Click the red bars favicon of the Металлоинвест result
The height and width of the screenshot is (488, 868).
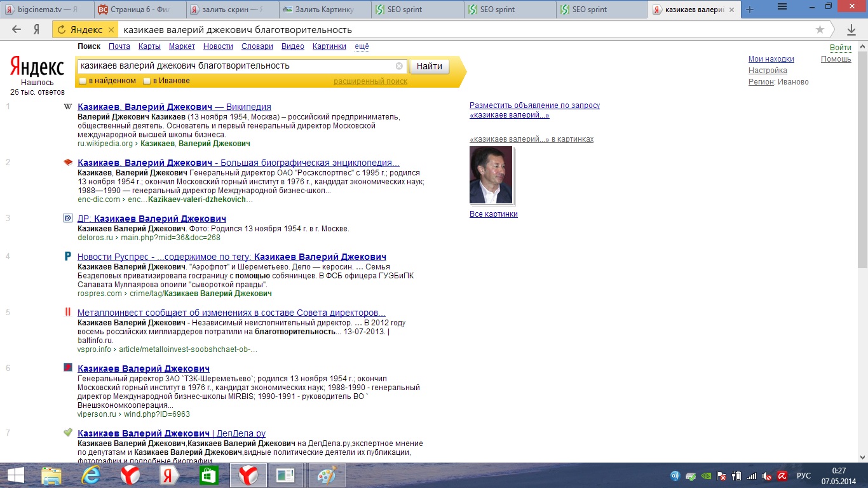[68, 312]
